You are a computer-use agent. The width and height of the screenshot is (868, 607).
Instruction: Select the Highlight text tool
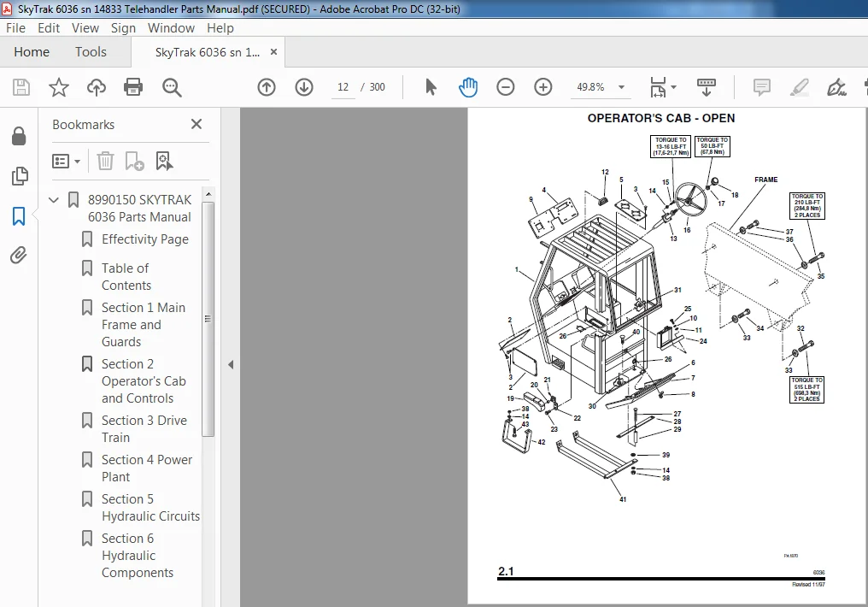800,87
